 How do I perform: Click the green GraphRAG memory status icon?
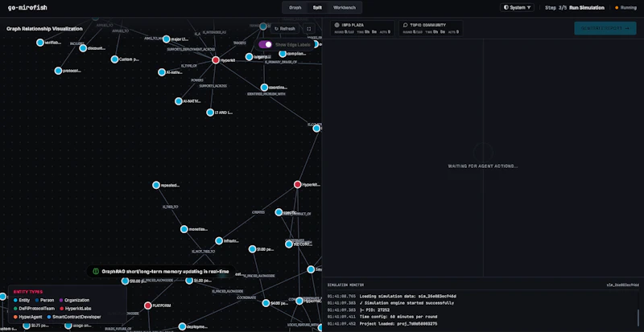click(x=96, y=271)
